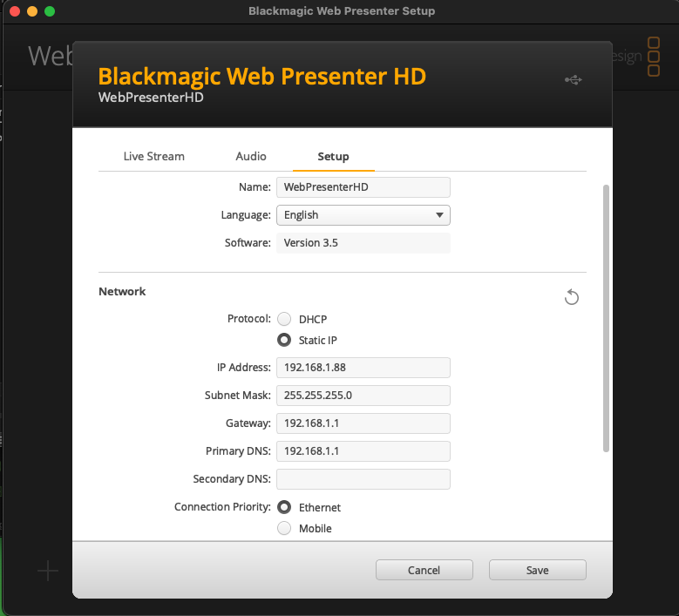
Task: Open the Setup tab
Action: tap(333, 156)
